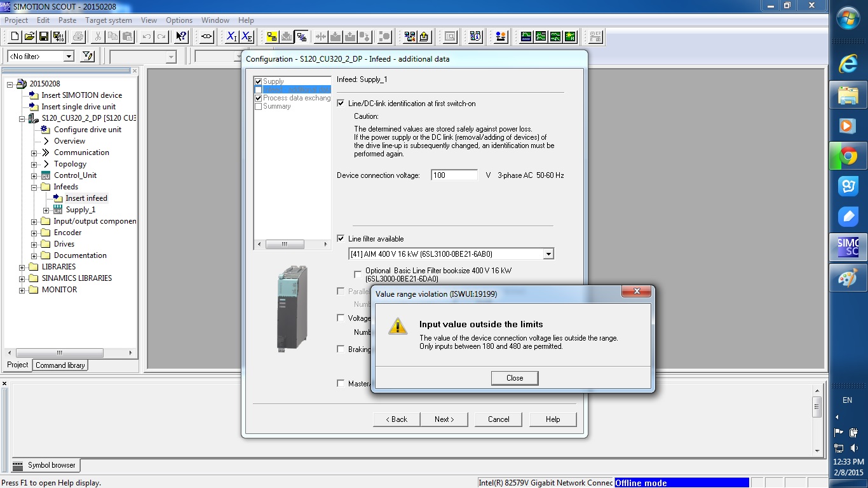Click the warning triangle icon in error dialog
The width and height of the screenshot is (868, 488).
398,326
